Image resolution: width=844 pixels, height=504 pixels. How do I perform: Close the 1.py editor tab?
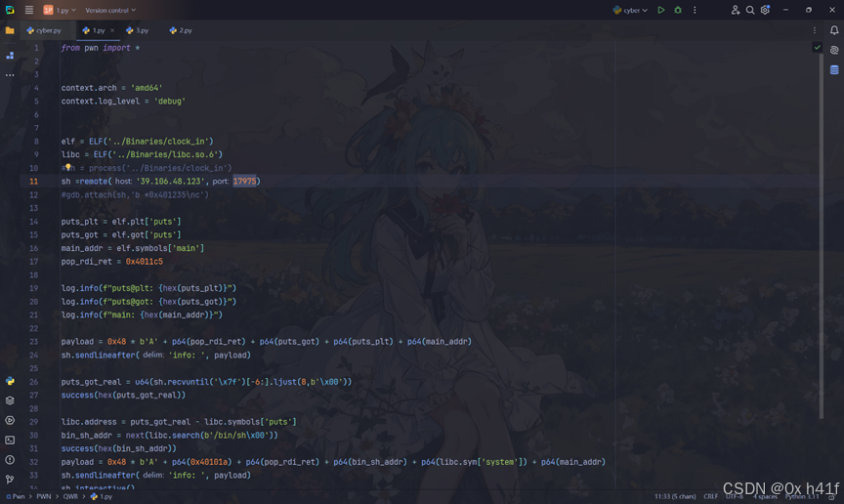pos(112,30)
